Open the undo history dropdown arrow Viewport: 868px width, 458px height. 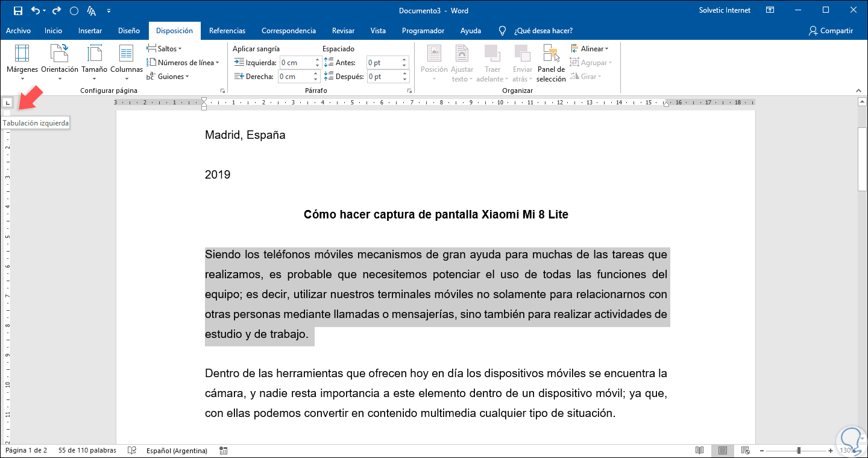pos(45,11)
